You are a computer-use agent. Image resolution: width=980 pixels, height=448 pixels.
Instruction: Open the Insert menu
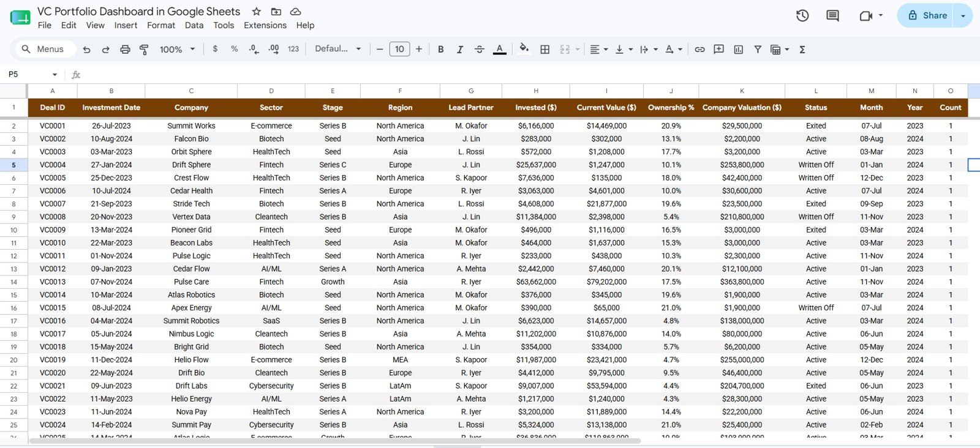click(126, 25)
